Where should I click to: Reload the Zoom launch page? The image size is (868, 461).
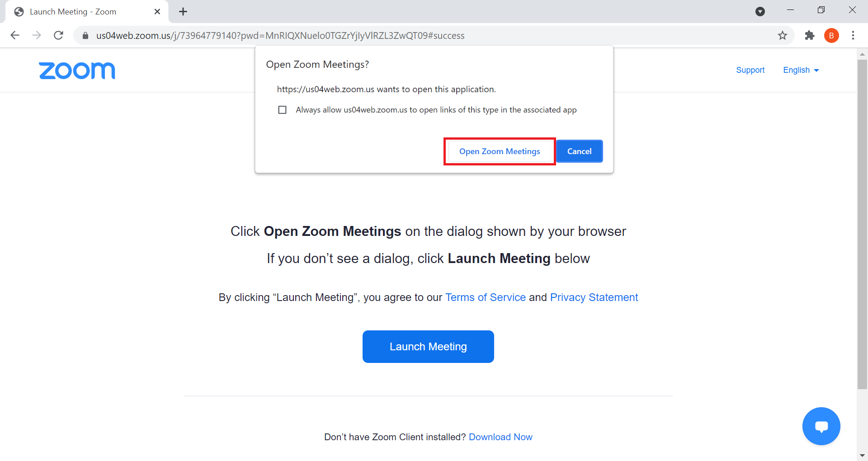point(58,35)
